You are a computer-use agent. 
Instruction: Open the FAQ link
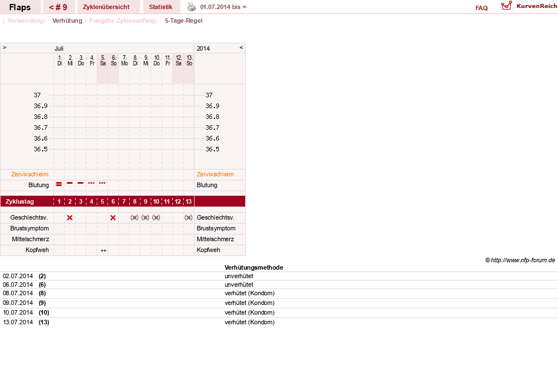coord(481,8)
